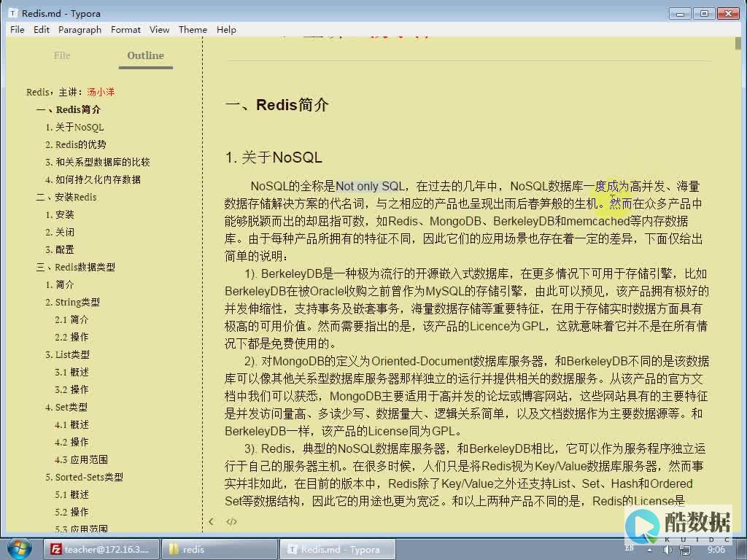Select outline item 3. 配置
This screenshot has height=560, width=747.
60,249
